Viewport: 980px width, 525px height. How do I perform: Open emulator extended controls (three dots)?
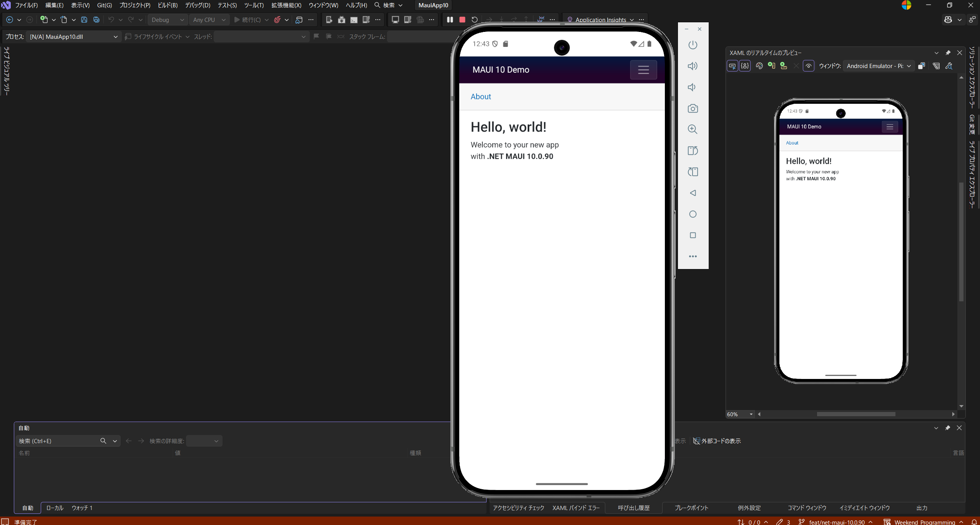tap(693, 256)
